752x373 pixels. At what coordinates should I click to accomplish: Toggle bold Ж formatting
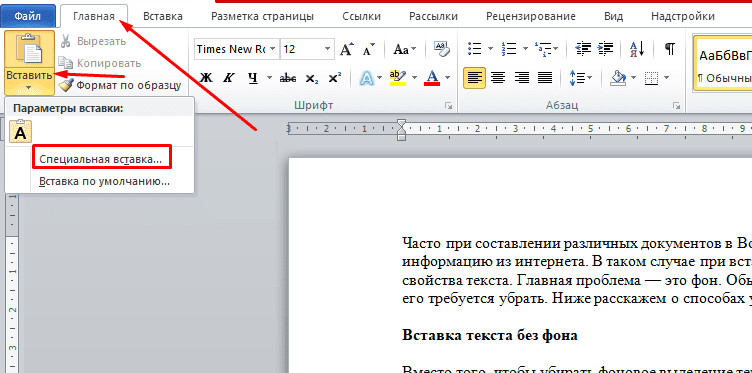click(x=206, y=78)
